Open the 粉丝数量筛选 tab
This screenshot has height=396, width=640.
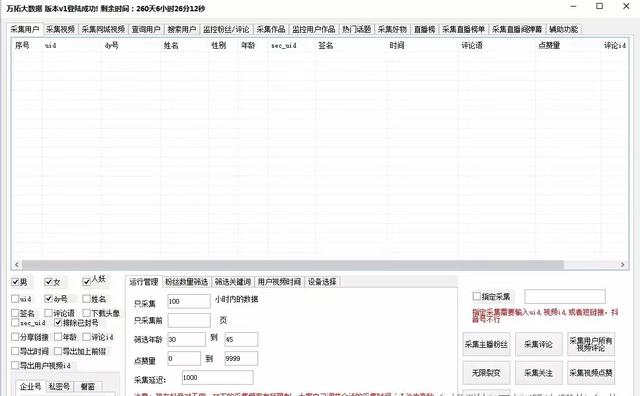pyautogui.click(x=187, y=282)
